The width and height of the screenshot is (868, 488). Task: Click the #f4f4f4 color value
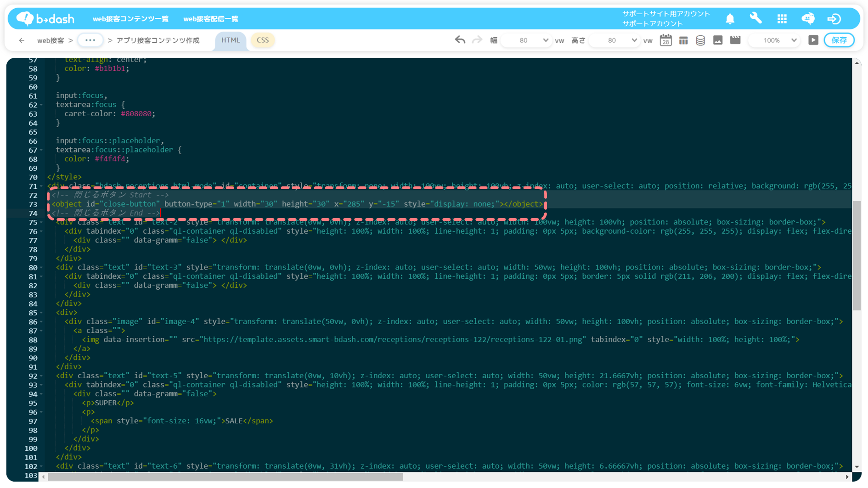tap(110, 159)
